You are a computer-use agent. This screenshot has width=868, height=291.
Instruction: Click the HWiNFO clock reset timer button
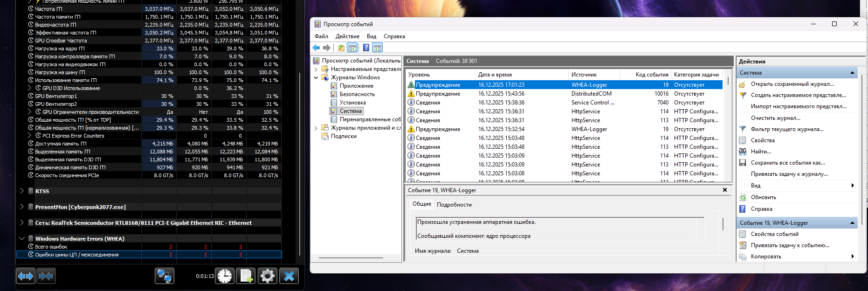coord(225,276)
